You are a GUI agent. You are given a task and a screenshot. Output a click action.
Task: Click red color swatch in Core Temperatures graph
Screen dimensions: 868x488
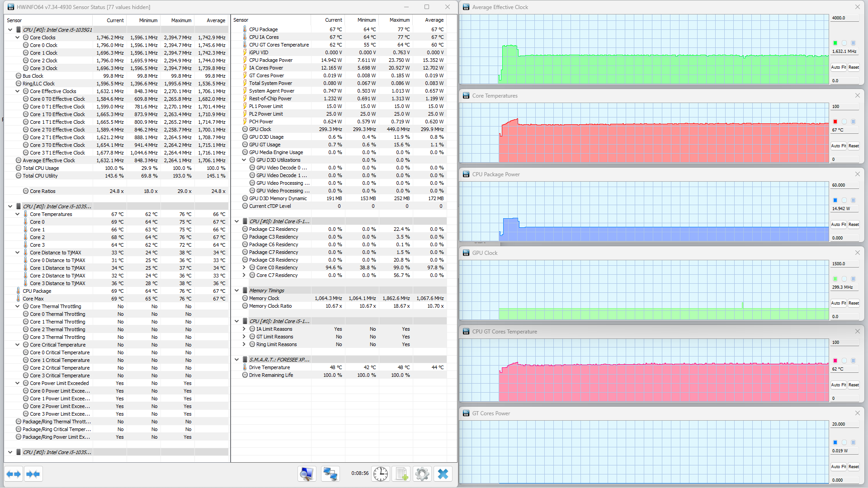[x=835, y=122]
